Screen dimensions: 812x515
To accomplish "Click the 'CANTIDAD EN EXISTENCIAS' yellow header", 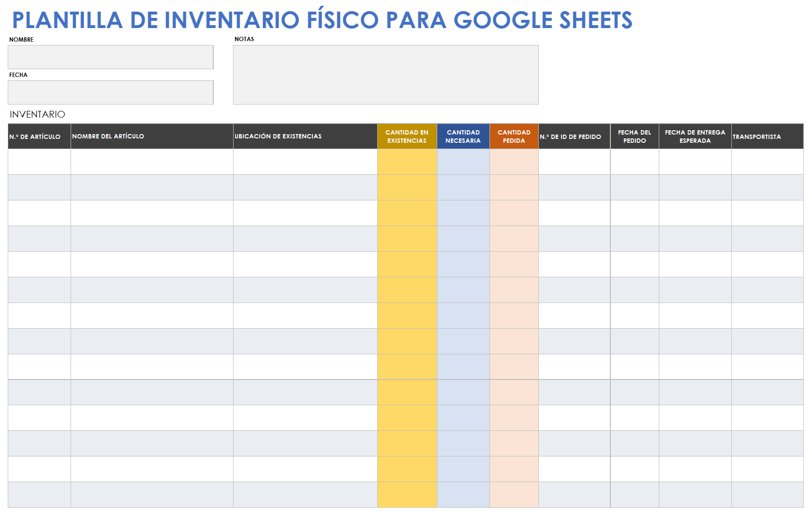I will tap(407, 136).
